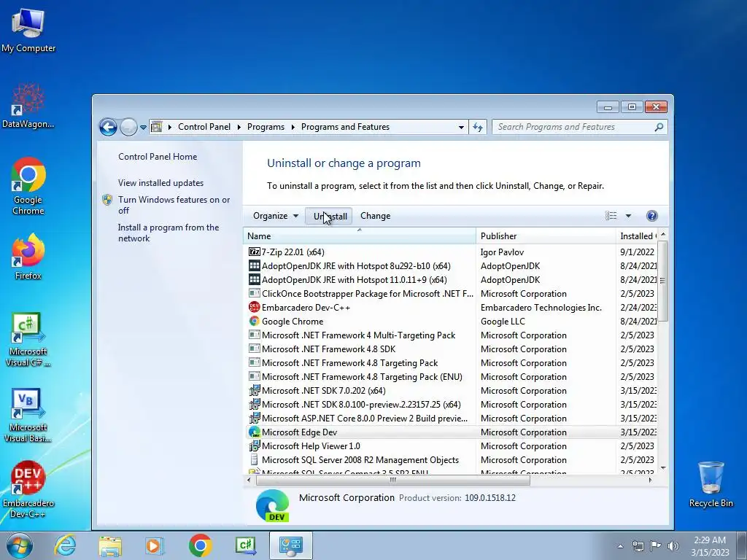This screenshot has height=560, width=747.
Task: Change your view icon in toolbar
Action: pos(611,216)
